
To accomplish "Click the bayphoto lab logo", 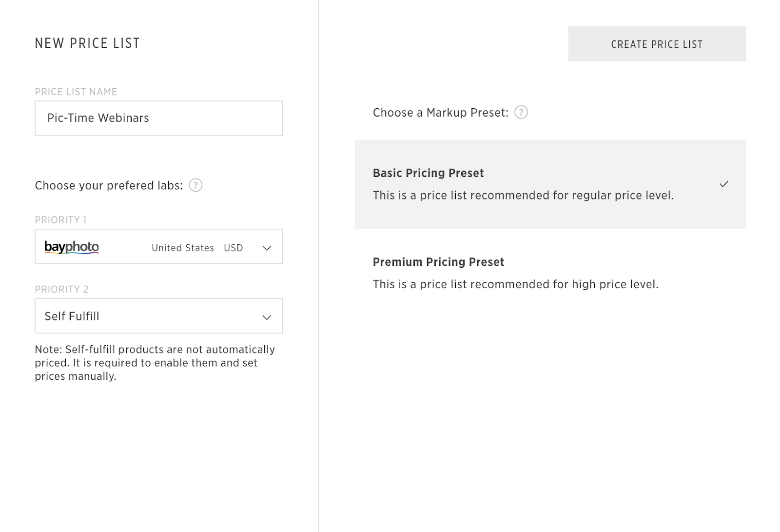I will click(x=72, y=247).
